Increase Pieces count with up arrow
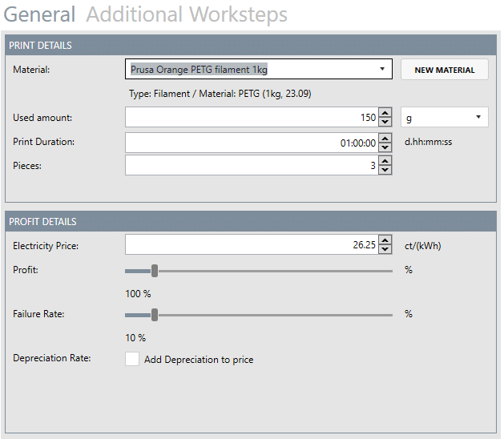Screen dimensions: 504x439 pos(385,160)
